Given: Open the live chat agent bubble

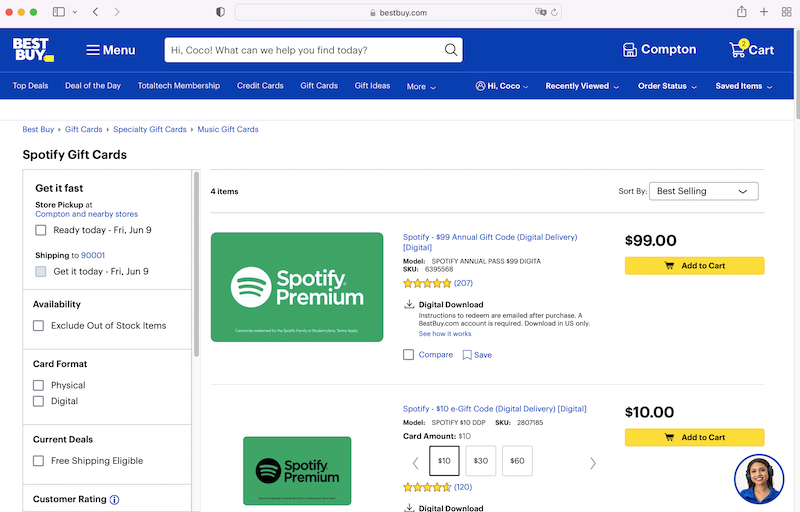Looking at the screenshot, I should click(x=759, y=479).
